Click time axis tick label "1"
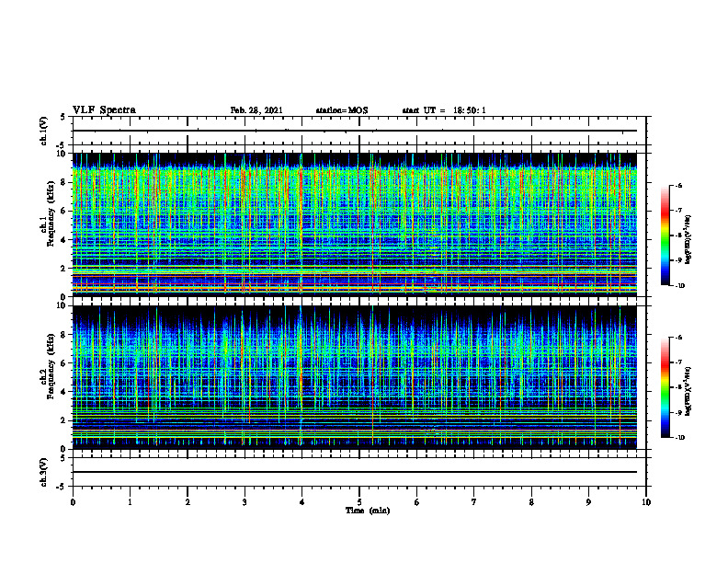This screenshot has width=728, height=563. tap(130, 502)
